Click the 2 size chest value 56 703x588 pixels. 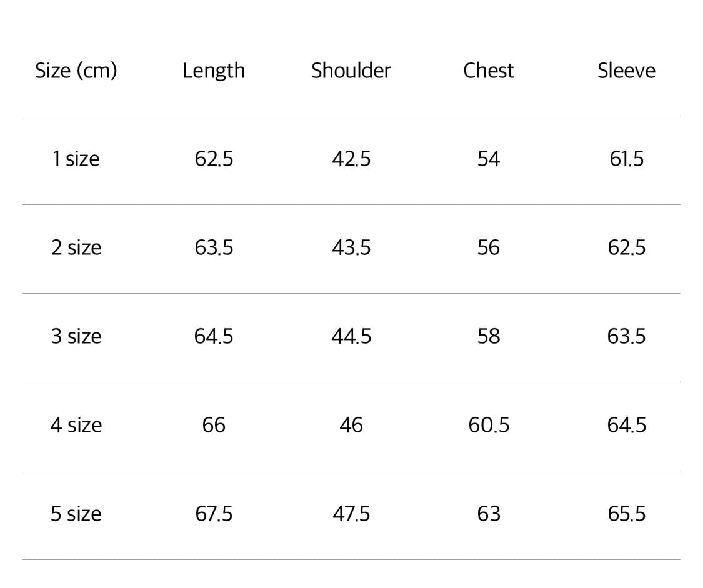tap(488, 248)
